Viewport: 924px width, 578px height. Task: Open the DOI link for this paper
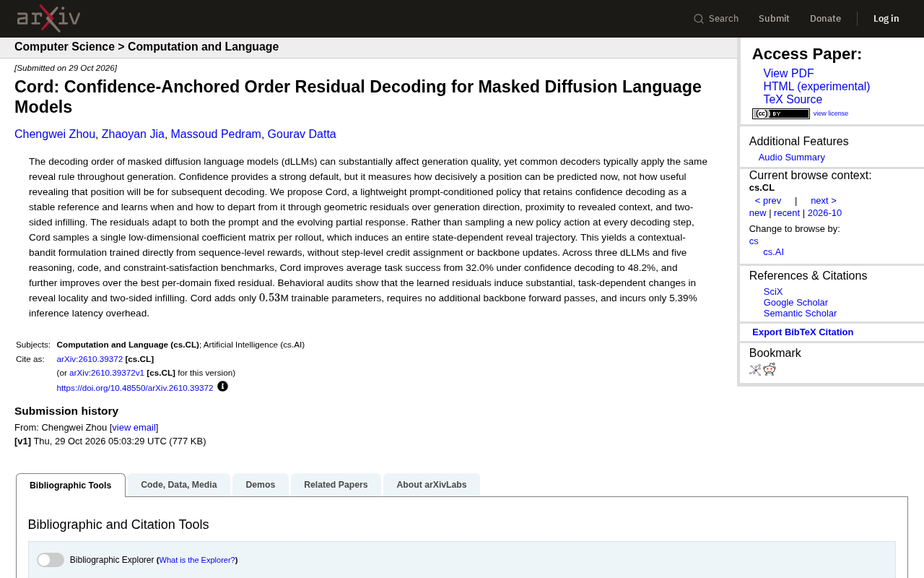[x=135, y=388]
